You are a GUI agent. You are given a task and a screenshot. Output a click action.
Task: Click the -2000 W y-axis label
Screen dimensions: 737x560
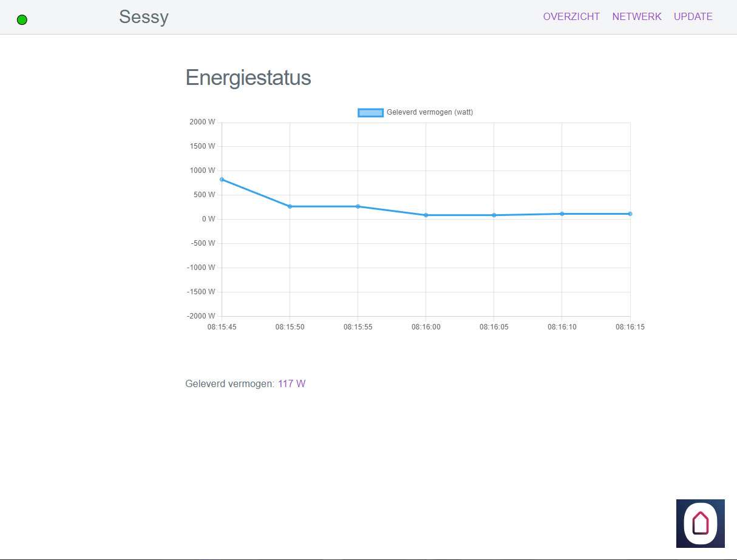click(201, 316)
